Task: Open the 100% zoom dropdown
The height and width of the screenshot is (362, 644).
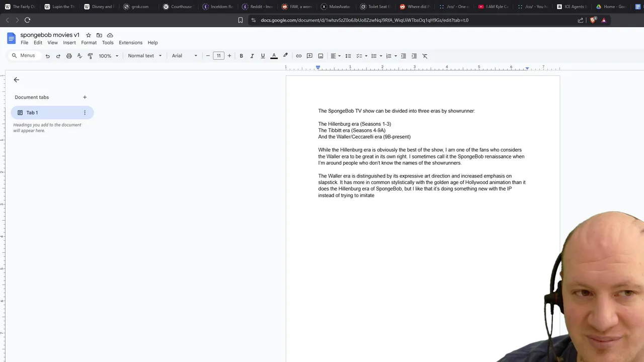Action: coord(108,56)
